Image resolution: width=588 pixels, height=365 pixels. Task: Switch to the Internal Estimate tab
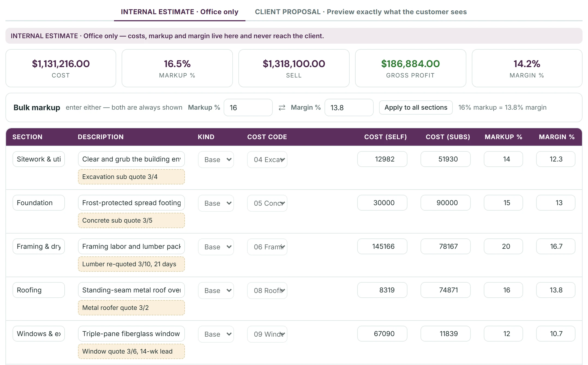(179, 12)
